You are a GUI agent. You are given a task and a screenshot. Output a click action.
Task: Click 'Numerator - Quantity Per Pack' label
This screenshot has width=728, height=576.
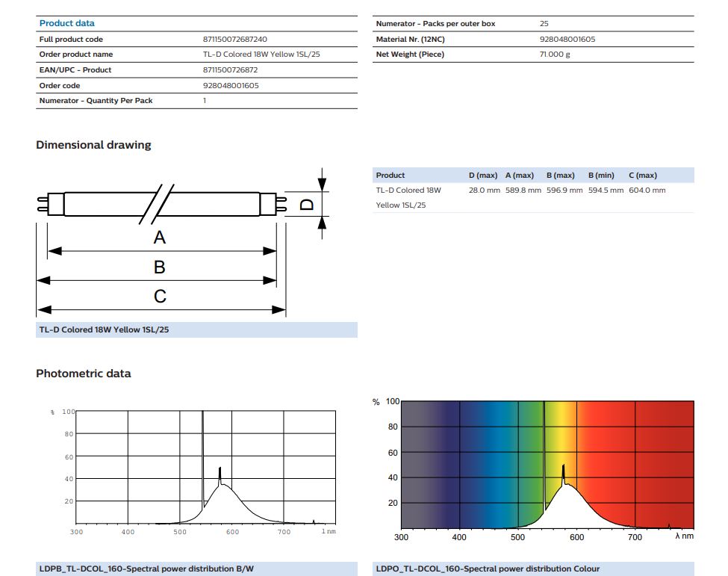96,101
